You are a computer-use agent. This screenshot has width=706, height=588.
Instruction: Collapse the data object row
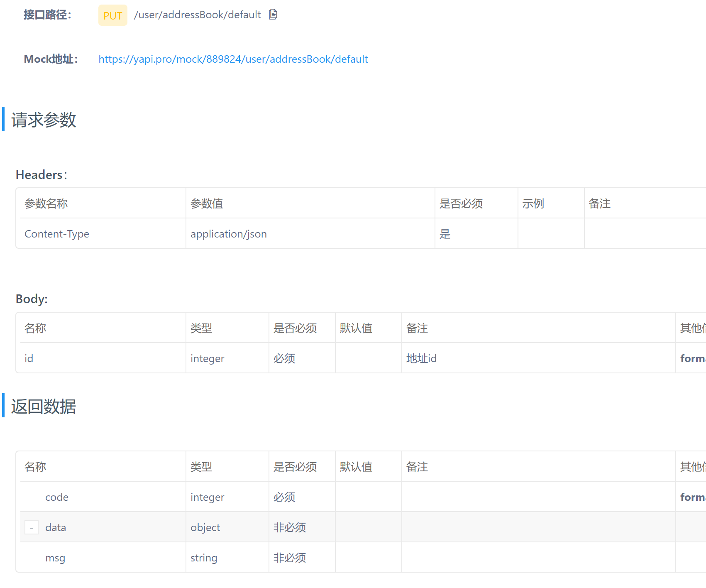[32, 527]
